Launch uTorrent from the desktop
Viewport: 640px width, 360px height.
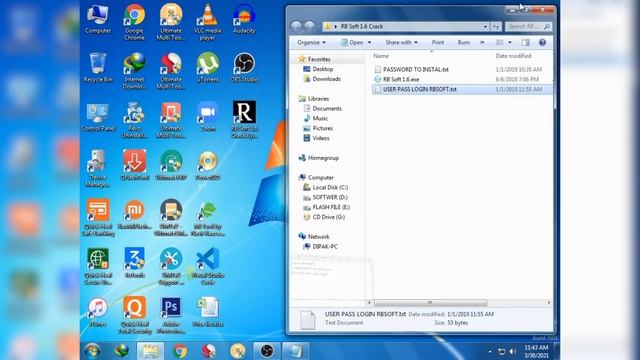click(207, 68)
